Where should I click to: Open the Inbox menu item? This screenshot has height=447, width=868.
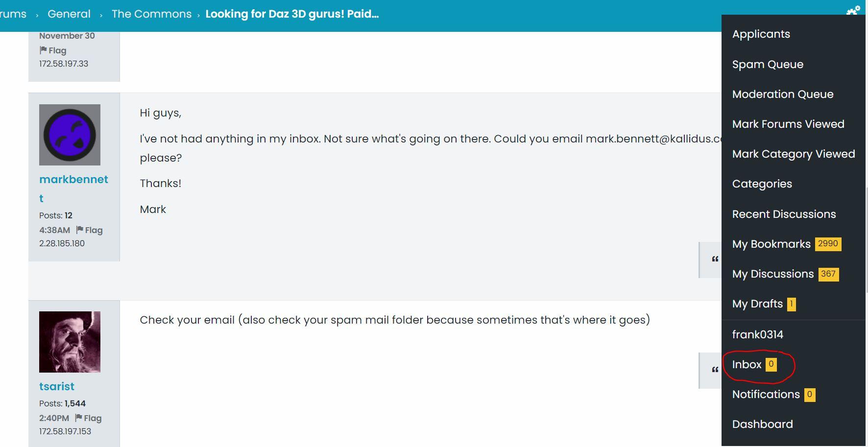(747, 365)
